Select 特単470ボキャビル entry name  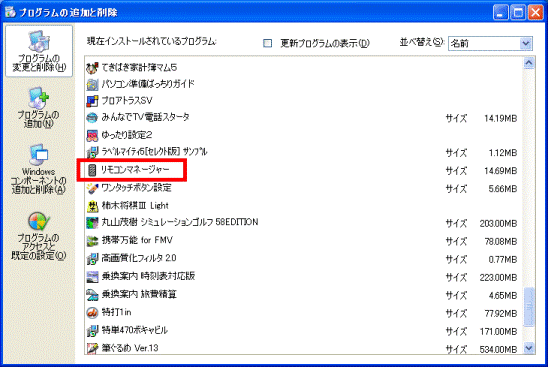coord(135,330)
